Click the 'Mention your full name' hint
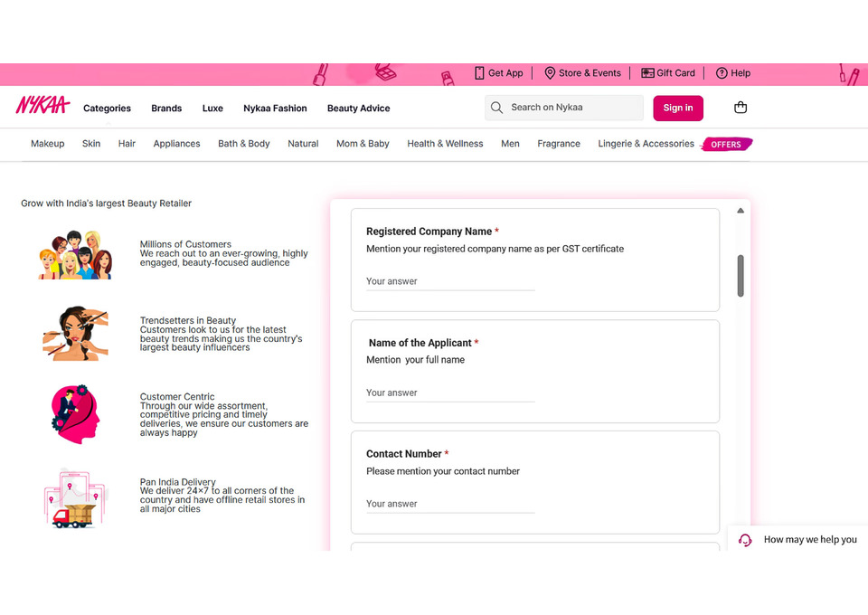 pos(415,360)
